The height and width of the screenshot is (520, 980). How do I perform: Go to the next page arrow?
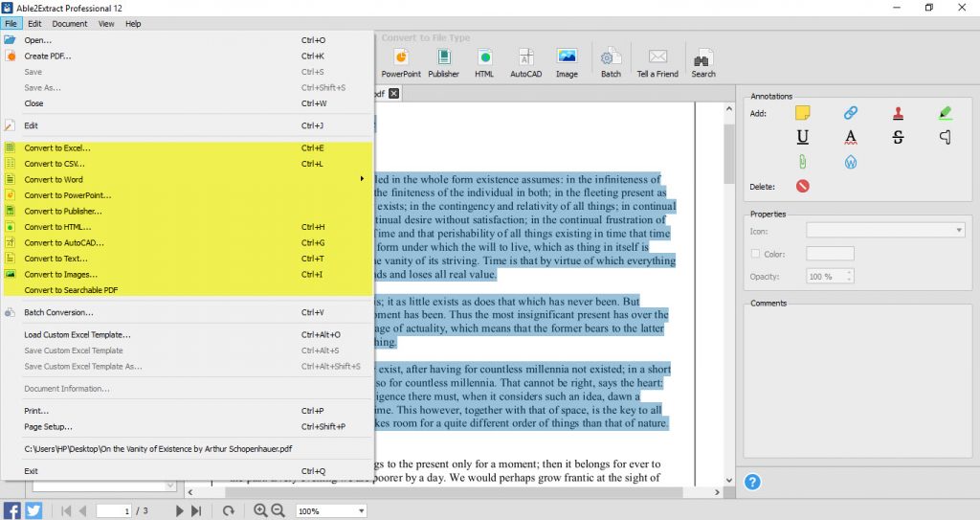(179, 510)
